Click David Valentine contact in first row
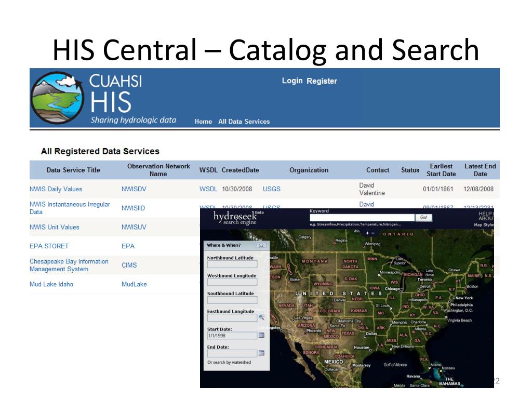Image resolution: width=532 pixels, height=399 pixels. 372,189
